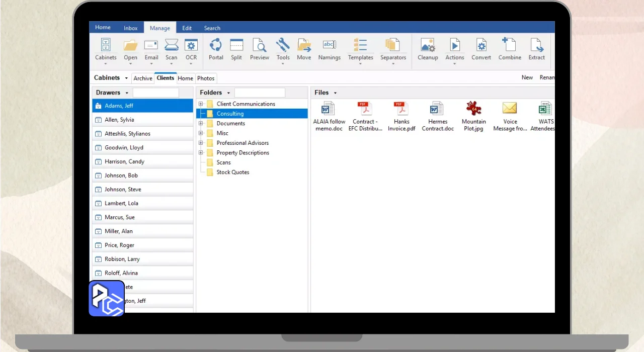Screen dimensions: 644x352
Task: Click the Cleanup icon
Action: tap(428, 46)
